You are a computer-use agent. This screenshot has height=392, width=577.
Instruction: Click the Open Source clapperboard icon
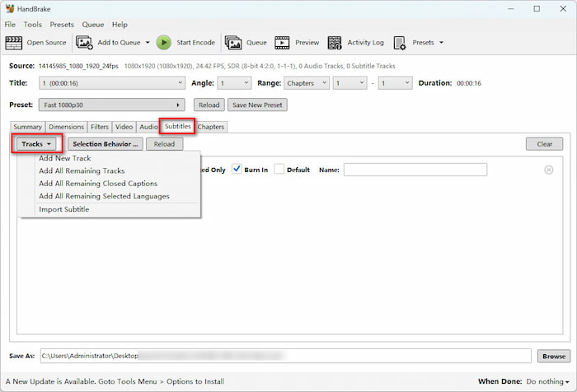point(14,43)
